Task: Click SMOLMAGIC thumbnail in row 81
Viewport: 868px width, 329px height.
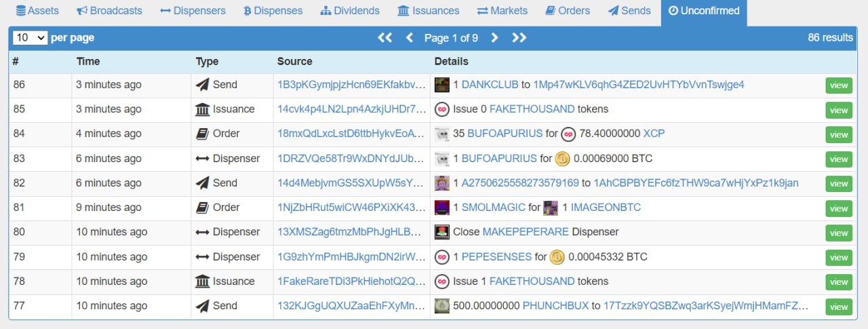Action: pyautogui.click(x=441, y=208)
